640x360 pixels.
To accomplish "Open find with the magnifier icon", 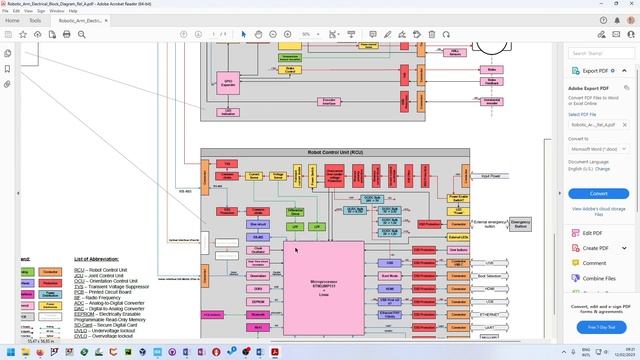I will (82, 35).
